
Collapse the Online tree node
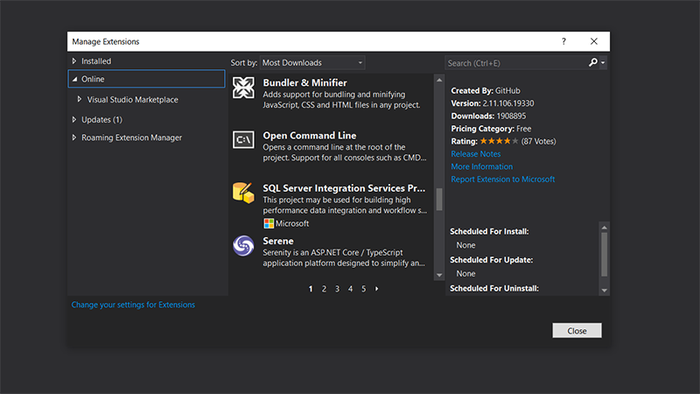pyautogui.click(x=75, y=79)
